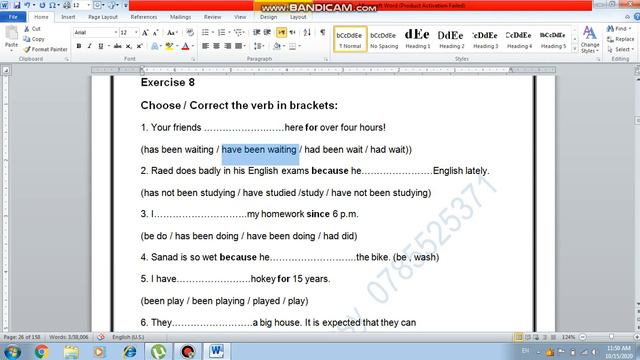Click the Copy icon

[x=27, y=39]
